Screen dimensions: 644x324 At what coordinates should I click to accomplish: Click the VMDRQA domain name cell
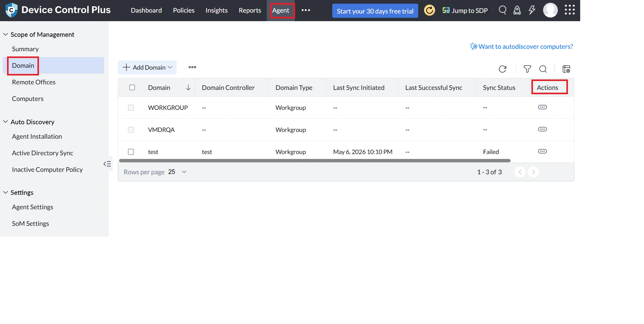coord(161,130)
